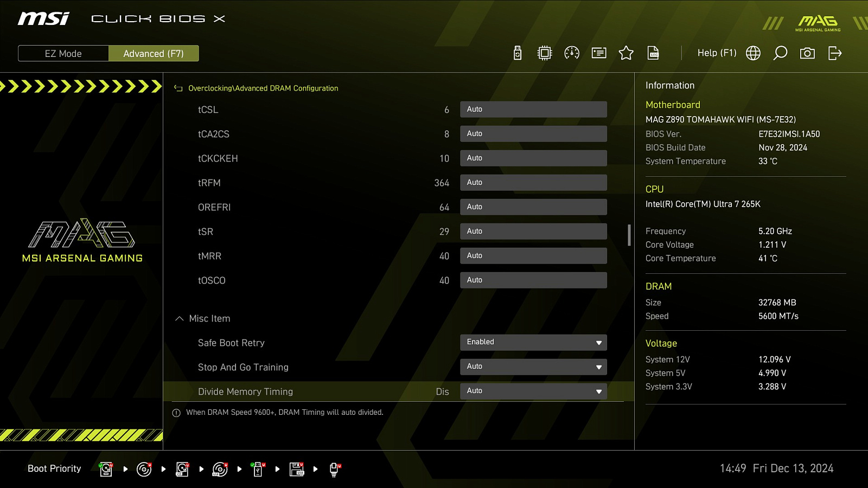Click the tCKCKEH Auto value field
The image size is (868, 488).
533,158
